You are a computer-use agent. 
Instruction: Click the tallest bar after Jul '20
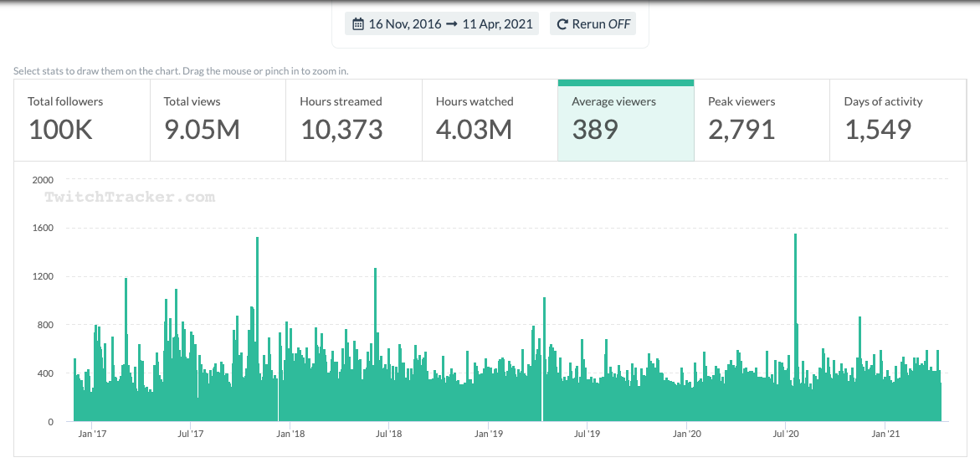[x=795, y=327]
